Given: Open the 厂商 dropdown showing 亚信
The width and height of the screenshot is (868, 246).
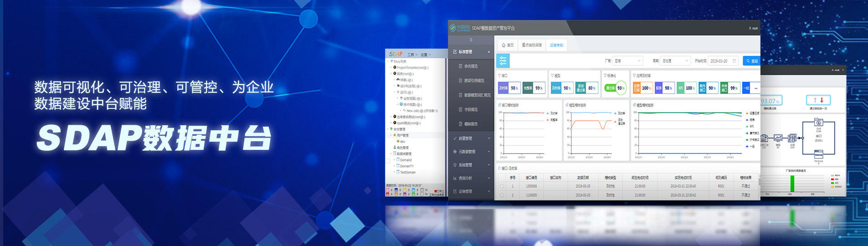Looking at the screenshot, I should (627, 61).
